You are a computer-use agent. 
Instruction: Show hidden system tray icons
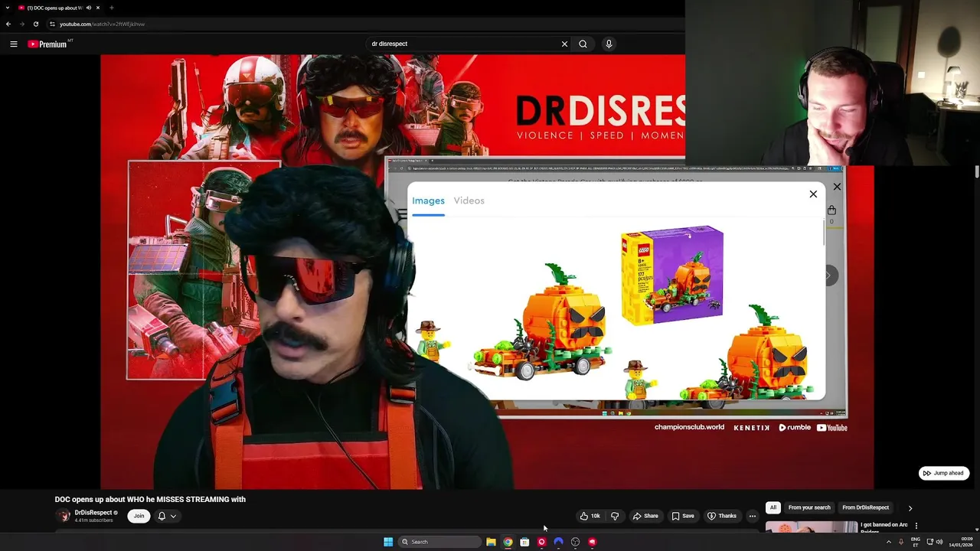click(889, 542)
